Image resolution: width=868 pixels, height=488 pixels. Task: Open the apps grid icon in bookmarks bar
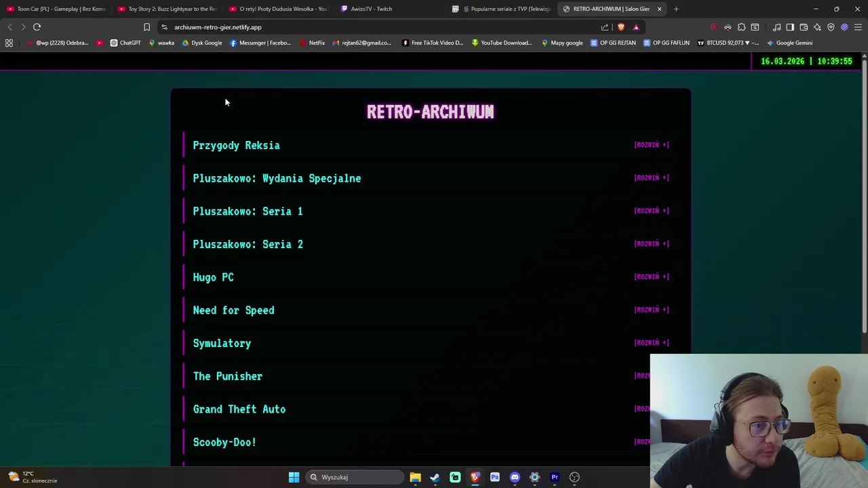(9, 43)
